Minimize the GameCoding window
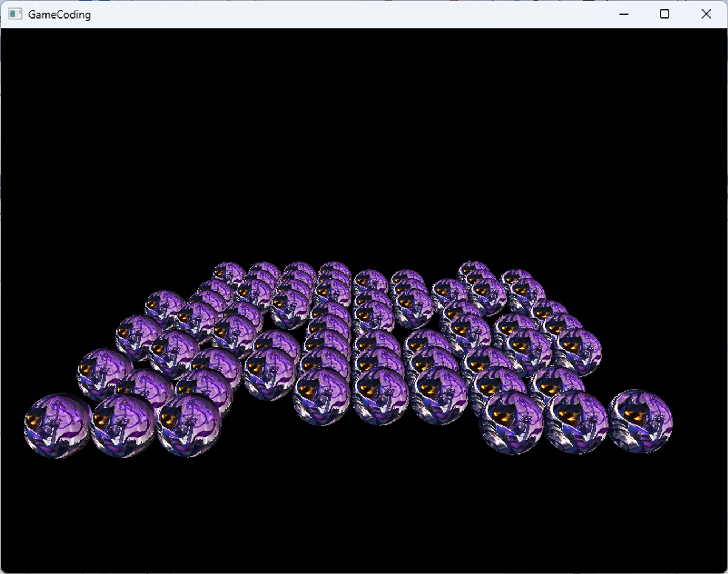728x574 pixels. tap(624, 14)
